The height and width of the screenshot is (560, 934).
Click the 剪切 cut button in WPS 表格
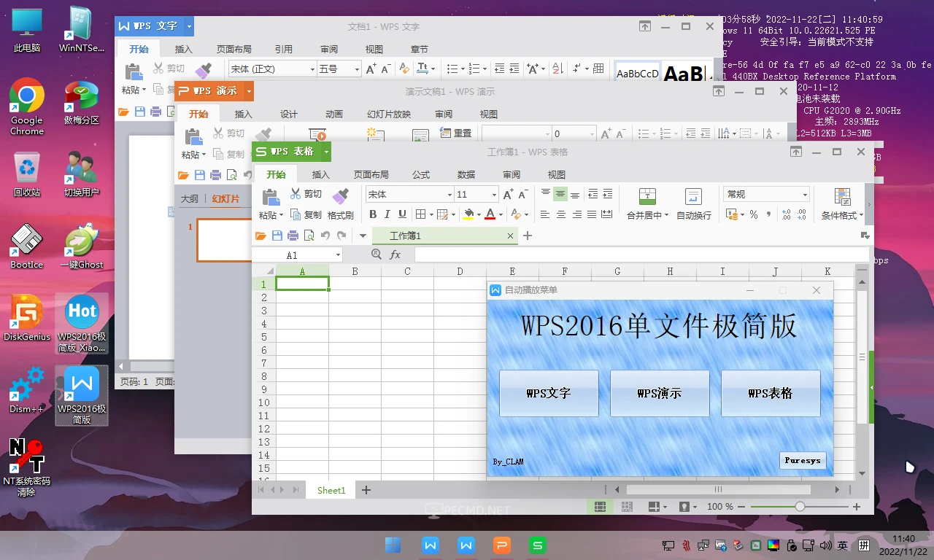click(306, 194)
